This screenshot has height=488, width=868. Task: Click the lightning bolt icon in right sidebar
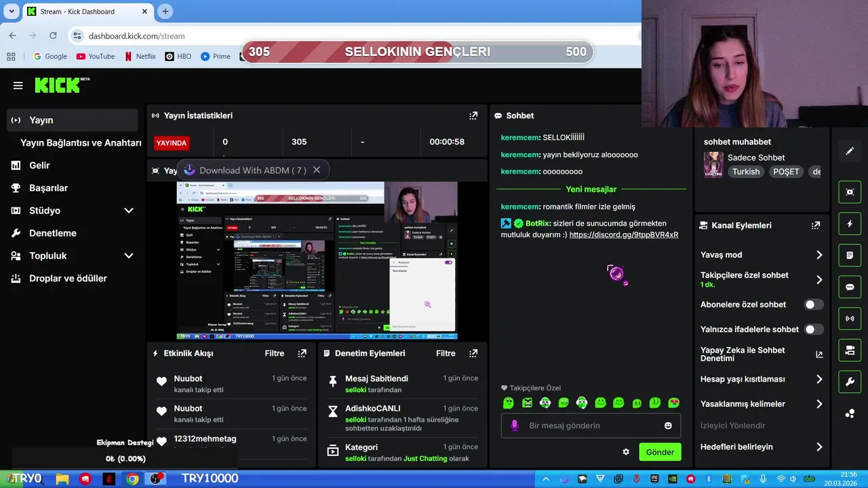[850, 224]
